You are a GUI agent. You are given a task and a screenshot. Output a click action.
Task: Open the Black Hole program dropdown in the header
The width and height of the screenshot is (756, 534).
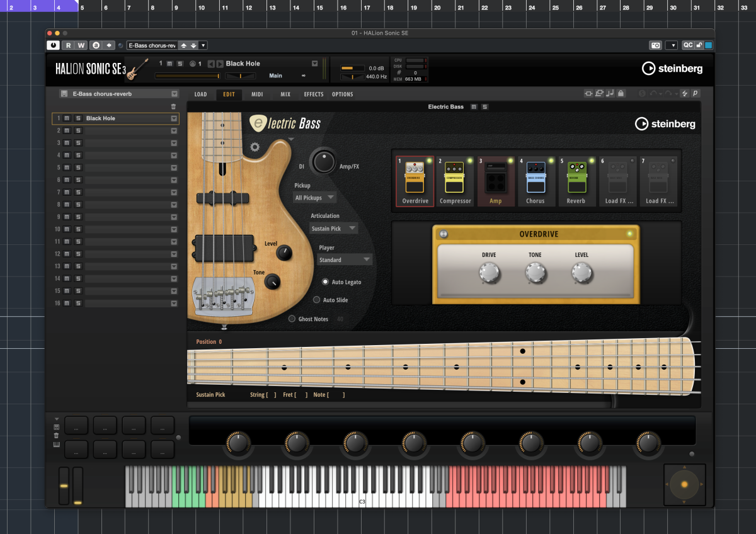314,64
